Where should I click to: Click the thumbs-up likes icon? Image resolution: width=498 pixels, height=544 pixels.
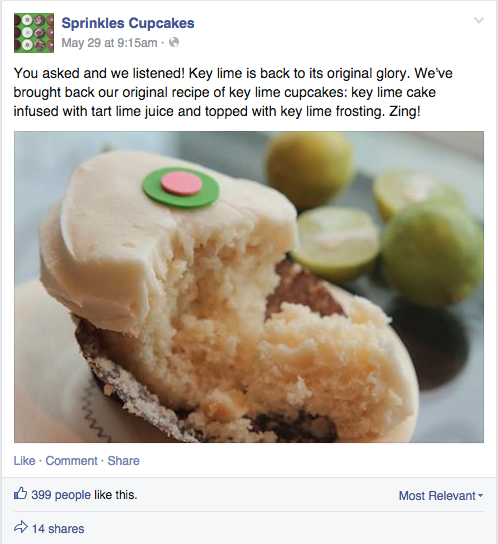(20, 493)
